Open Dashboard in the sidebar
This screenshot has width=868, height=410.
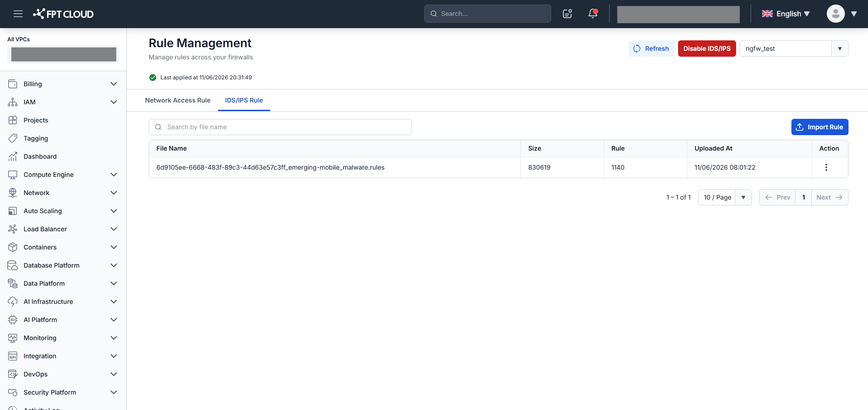pyautogui.click(x=40, y=156)
